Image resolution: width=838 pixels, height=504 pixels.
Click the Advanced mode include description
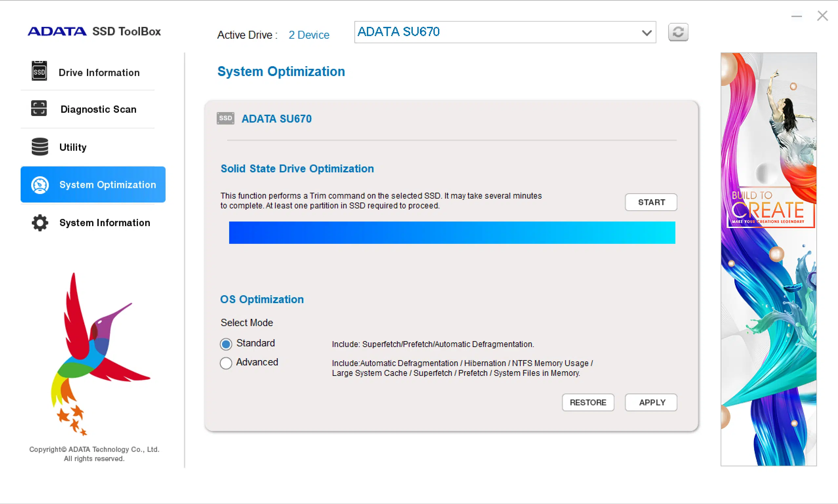click(462, 368)
